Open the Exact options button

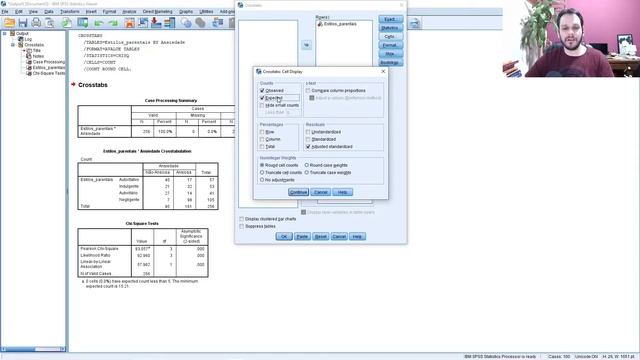(391, 19)
